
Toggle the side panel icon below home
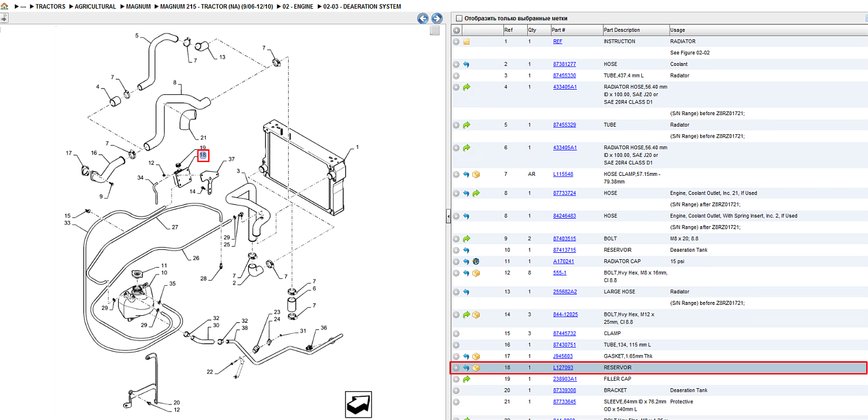point(3,19)
